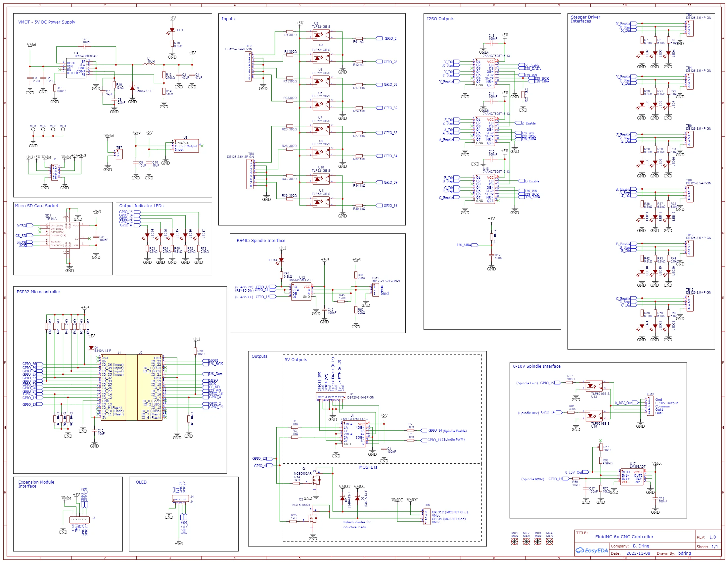Select the U13 TLP521GB-S spindle optocoupler
Screen dimensions: 728x563
(594, 386)
